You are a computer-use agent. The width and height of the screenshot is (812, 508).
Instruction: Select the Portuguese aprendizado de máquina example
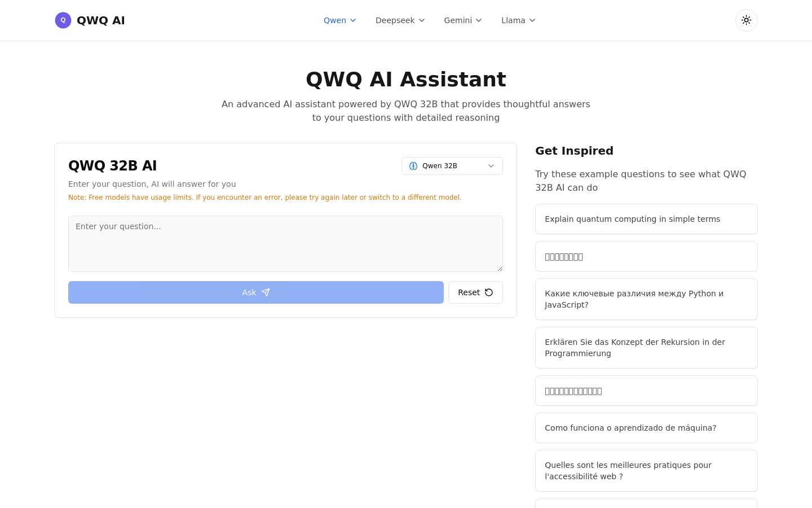[x=646, y=428]
